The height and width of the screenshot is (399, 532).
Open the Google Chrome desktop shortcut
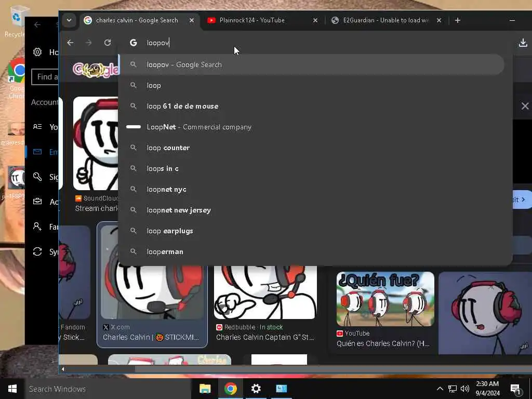[x=16, y=78]
